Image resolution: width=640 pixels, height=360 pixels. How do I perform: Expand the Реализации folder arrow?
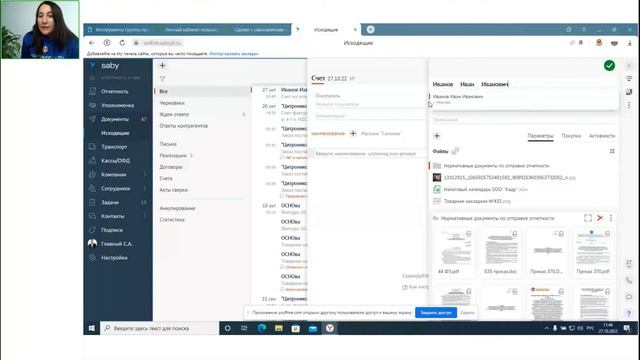coord(191,156)
